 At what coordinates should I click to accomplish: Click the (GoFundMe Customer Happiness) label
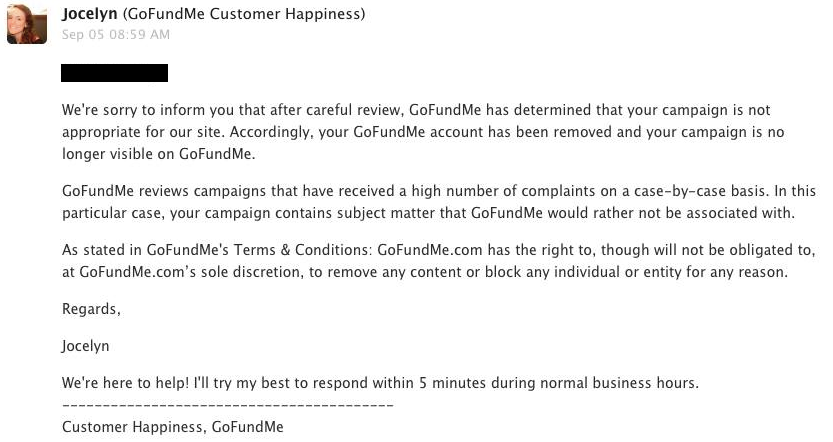244,14
